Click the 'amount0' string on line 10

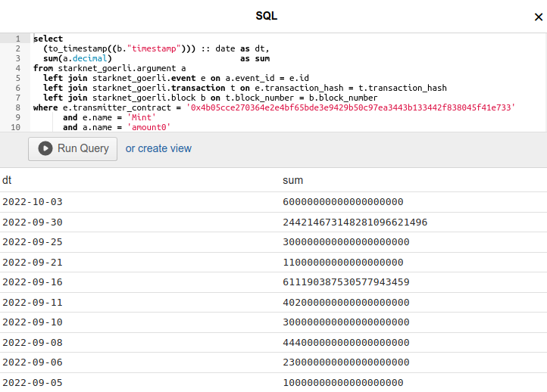pyautogui.click(x=148, y=127)
